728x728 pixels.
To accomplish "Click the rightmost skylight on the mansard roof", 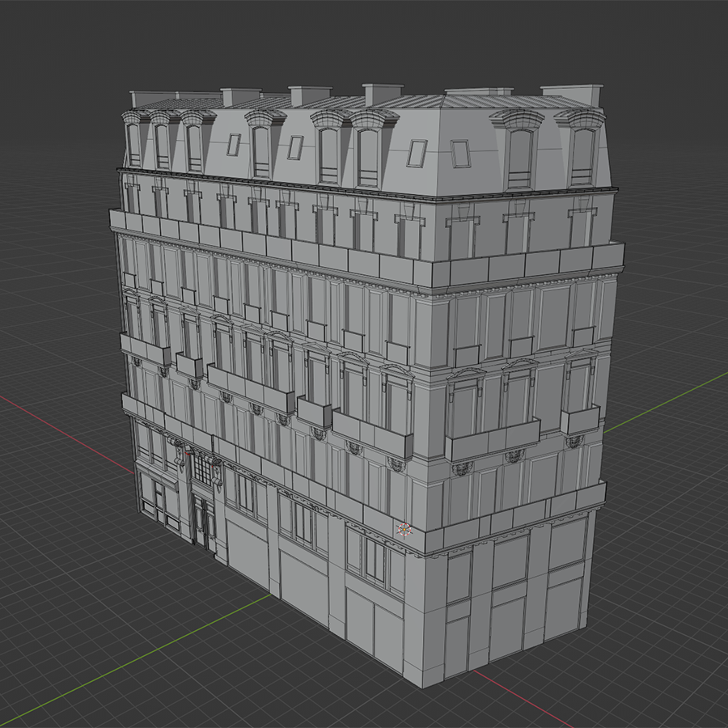I will coord(459,153).
